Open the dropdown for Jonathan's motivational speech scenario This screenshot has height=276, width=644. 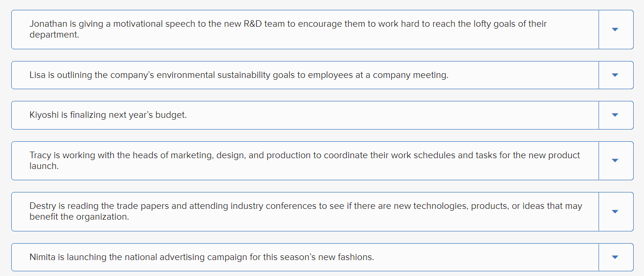tap(616, 29)
